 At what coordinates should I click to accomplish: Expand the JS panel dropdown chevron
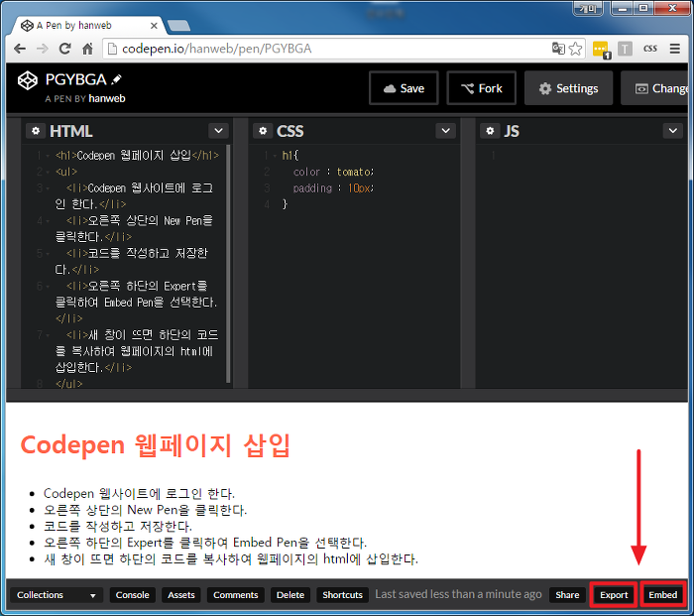(x=673, y=131)
